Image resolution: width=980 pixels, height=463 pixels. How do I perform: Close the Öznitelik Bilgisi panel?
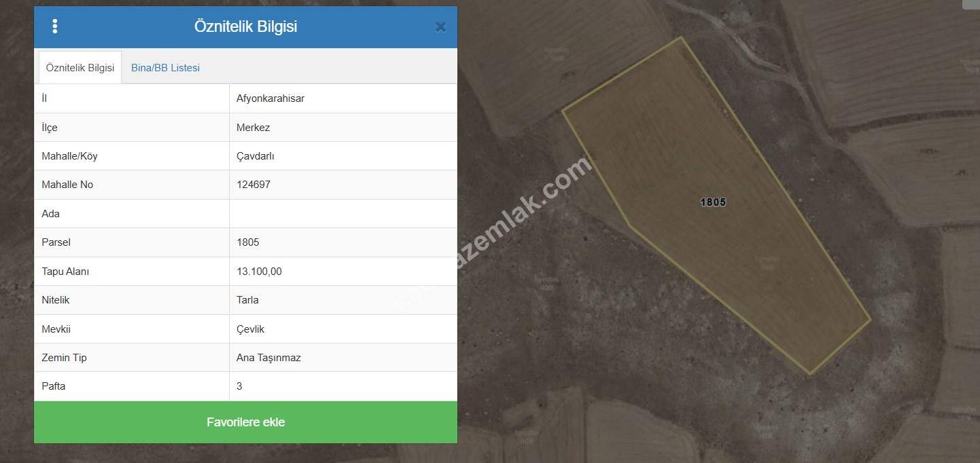[440, 27]
